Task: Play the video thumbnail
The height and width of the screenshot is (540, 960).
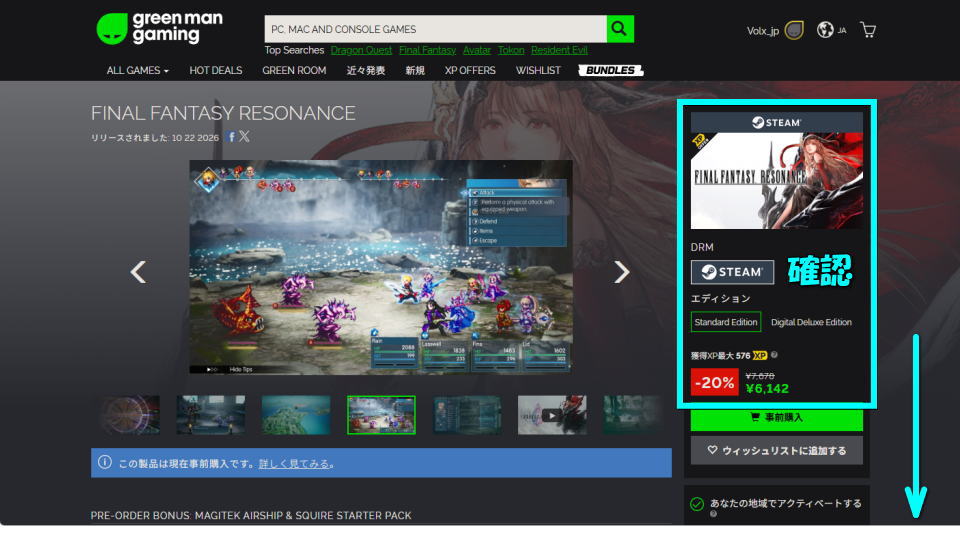Action: (552, 414)
